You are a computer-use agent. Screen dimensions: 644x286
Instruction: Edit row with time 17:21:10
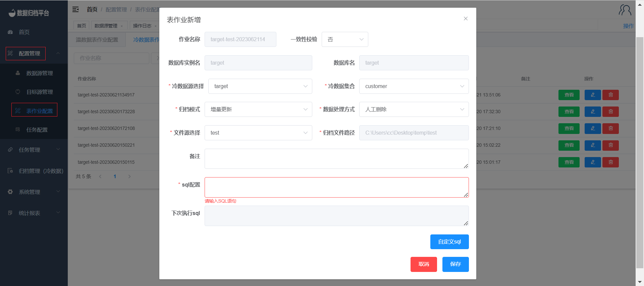(x=593, y=128)
